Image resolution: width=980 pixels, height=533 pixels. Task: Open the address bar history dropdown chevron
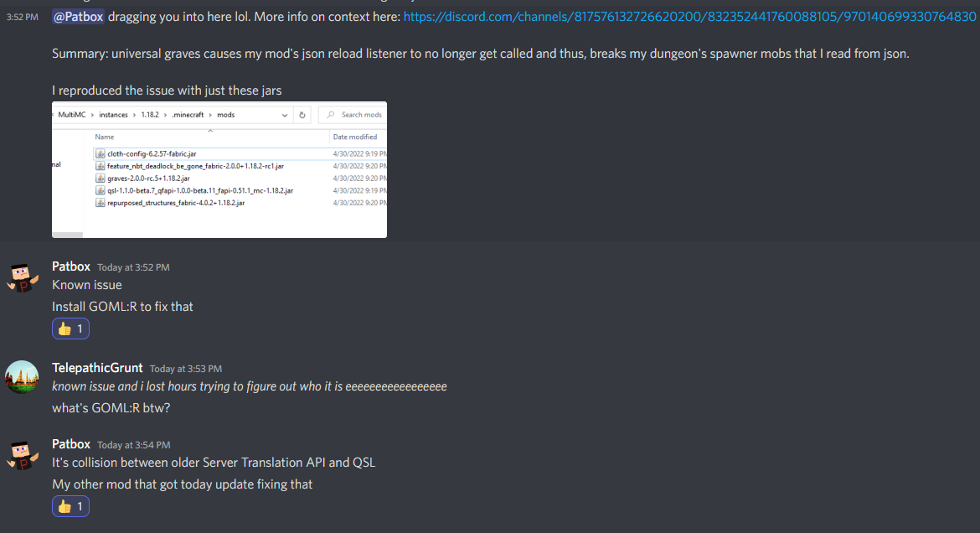pyautogui.click(x=283, y=115)
